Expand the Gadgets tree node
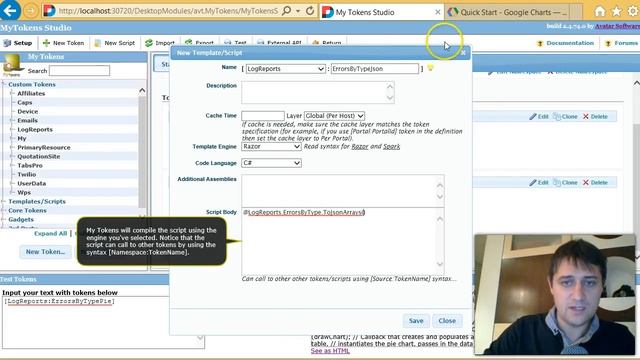The height and width of the screenshot is (360, 640). [x=4, y=220]
